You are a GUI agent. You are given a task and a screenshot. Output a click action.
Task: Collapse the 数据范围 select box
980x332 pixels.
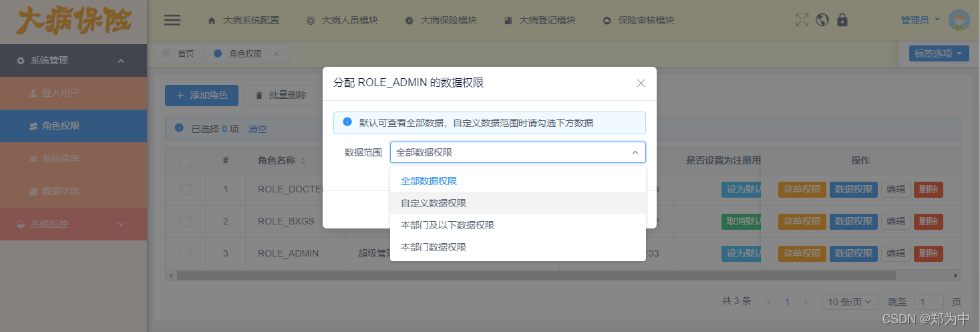tap(518, 152)
